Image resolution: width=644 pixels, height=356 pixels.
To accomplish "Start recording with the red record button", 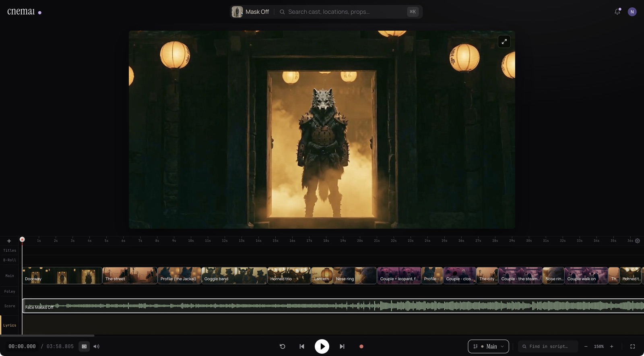I will coord(361,346).
